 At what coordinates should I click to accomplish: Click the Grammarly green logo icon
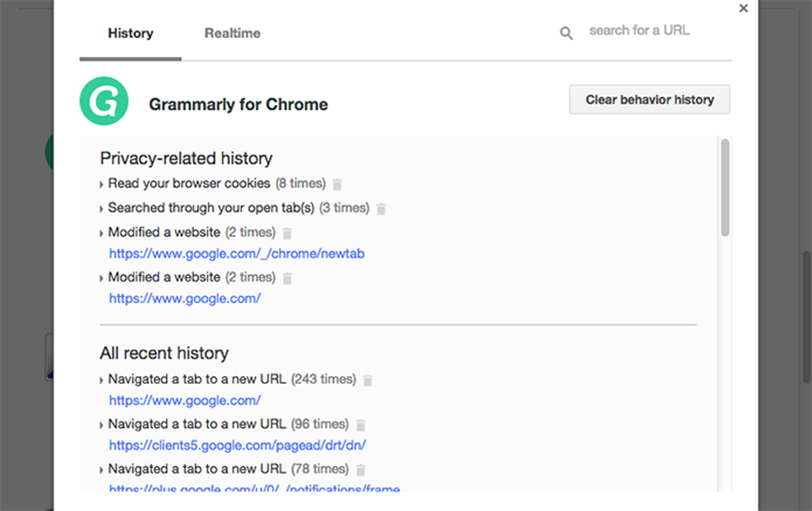pyautogui.click(x=104, y=102)
